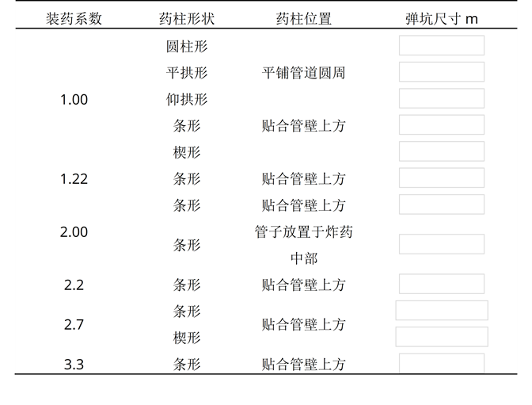This screenshot has width=532, height=405.
Task: Click 贴合管壁上方 in the 2.7 row
Action: pos(304,325)
